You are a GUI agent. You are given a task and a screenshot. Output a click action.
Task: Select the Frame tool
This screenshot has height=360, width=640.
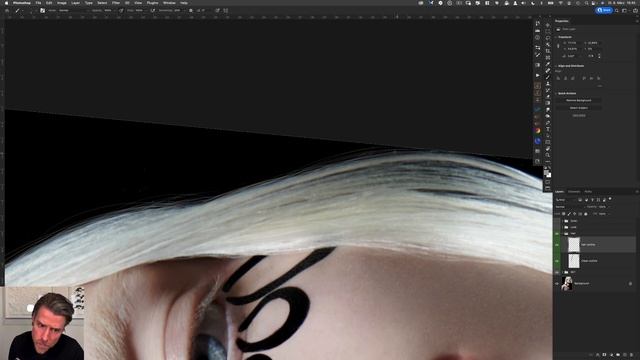[548, 58]
